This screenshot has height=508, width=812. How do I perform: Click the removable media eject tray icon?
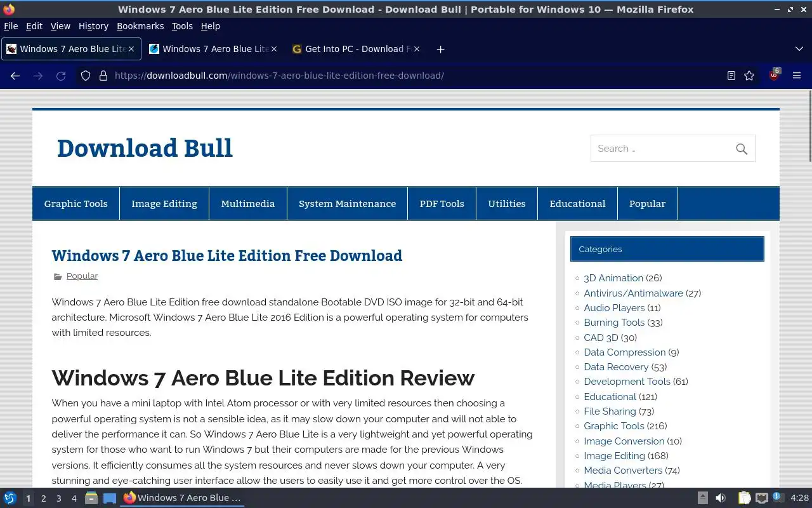click(x=702, y=498)
